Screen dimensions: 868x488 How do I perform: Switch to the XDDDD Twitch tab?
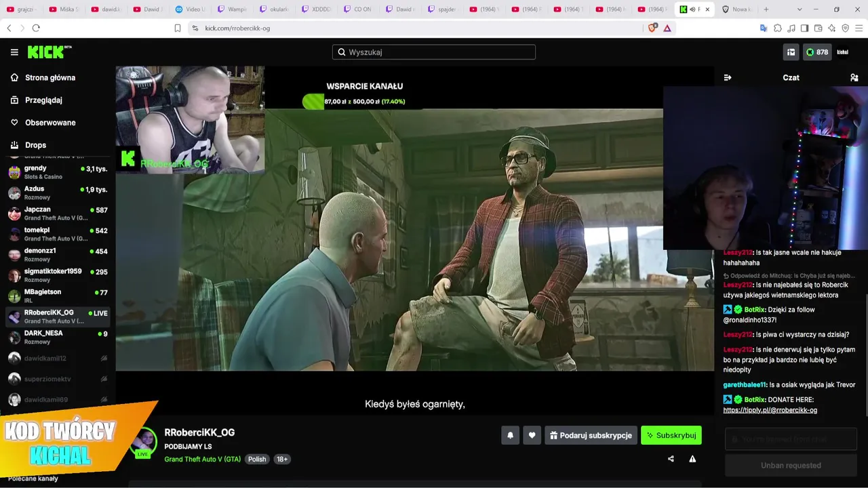(317, 9)
